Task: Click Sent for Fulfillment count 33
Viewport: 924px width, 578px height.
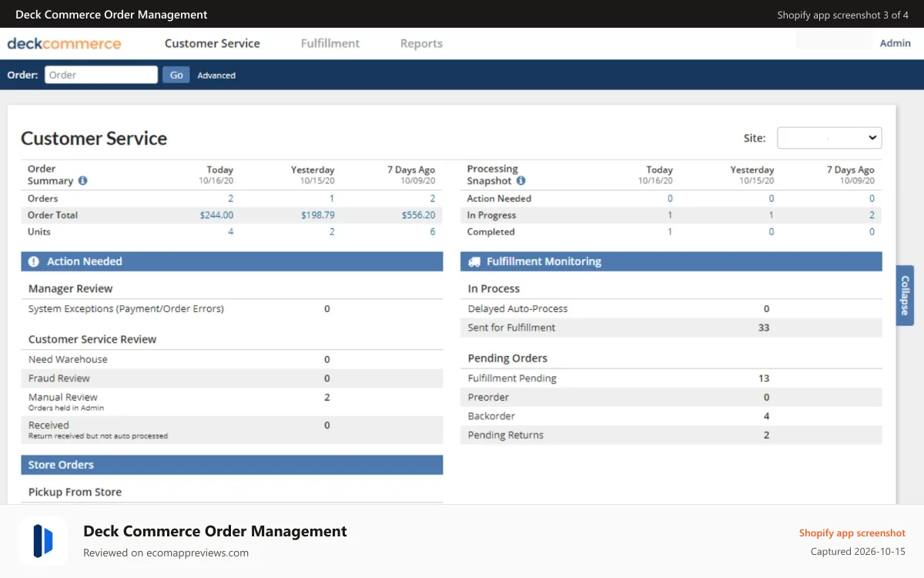Action: [764, 328]
